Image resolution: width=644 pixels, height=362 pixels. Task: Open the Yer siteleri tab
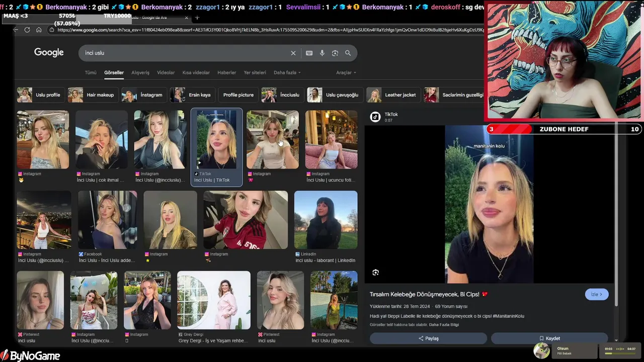click(x=255, y=72)
